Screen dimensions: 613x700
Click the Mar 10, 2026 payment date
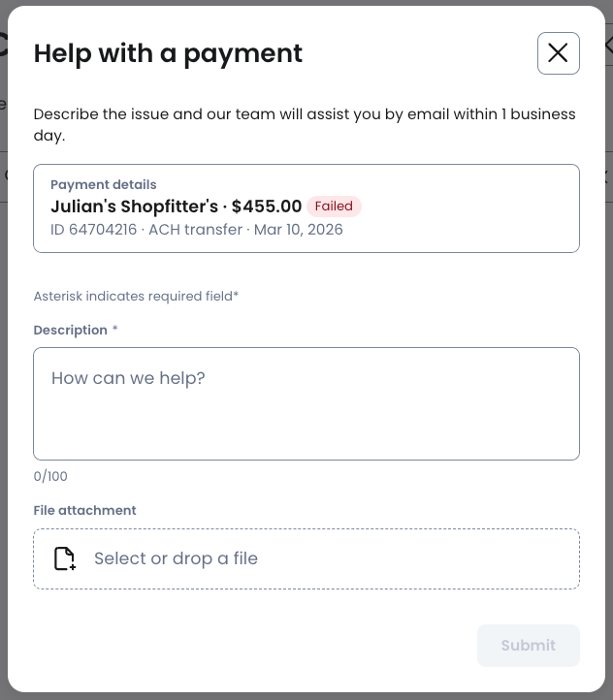coord(298,230)
